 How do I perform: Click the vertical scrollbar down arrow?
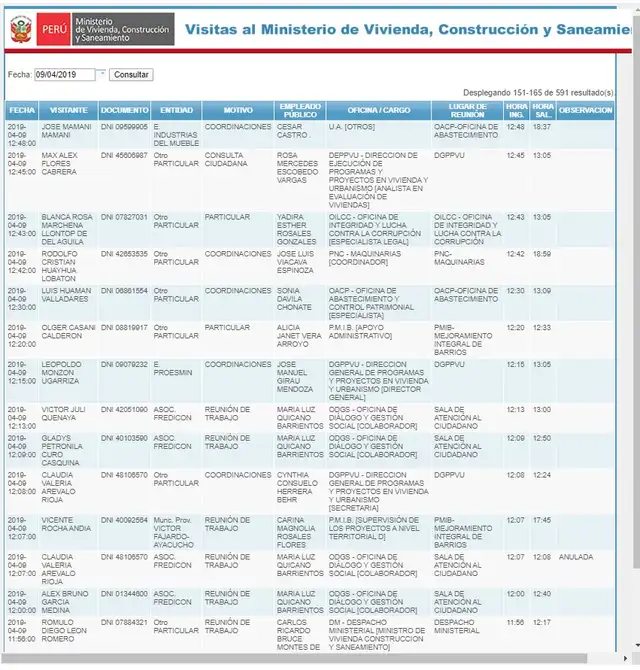pos(637,646)
